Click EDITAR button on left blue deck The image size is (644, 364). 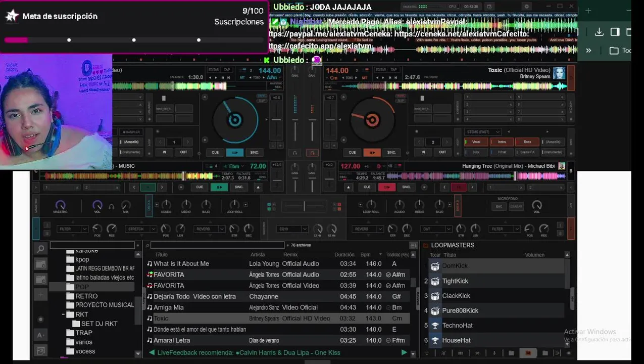(214, 70)
